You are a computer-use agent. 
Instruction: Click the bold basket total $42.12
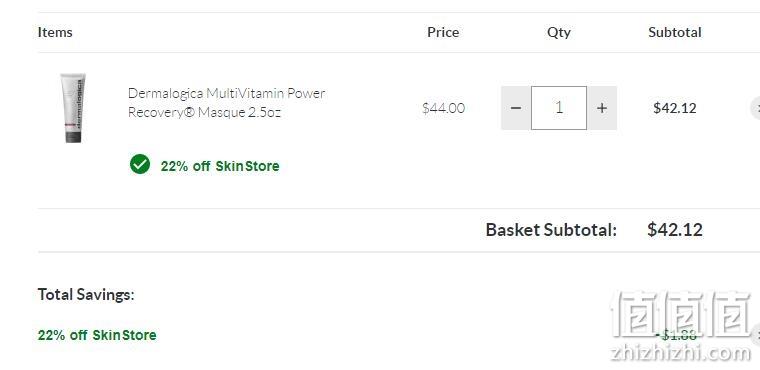(x=675, y=229)
